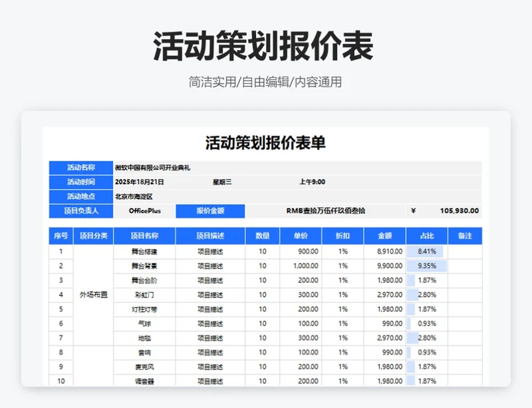Click the 2.80% ratio in 地毯 row
Screen dimensions: 532x408
tap(427, 338)
